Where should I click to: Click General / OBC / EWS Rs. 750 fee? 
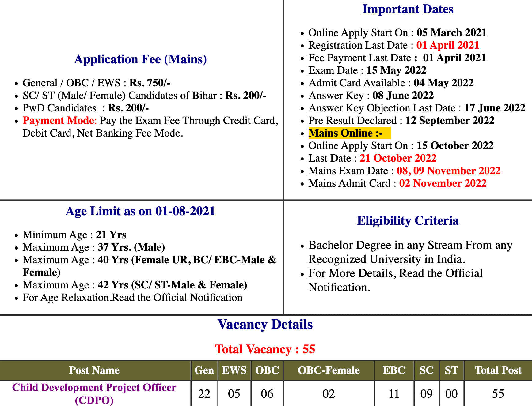pos(96,83)
